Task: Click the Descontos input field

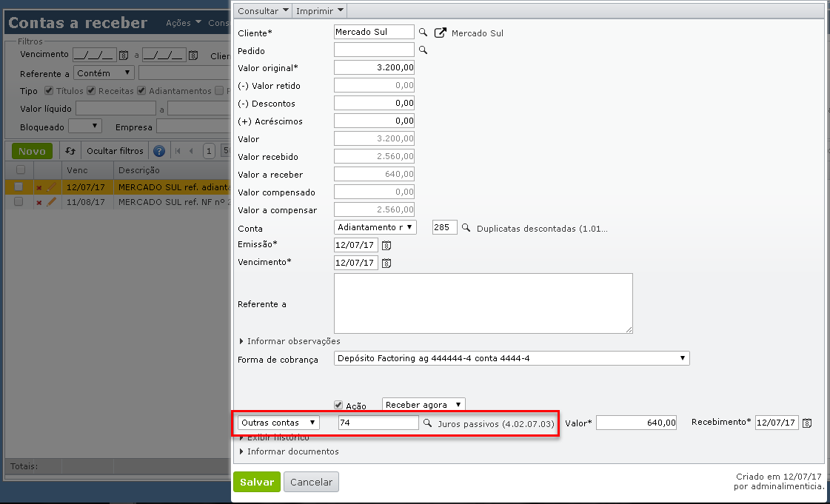Action: [374, 103]
